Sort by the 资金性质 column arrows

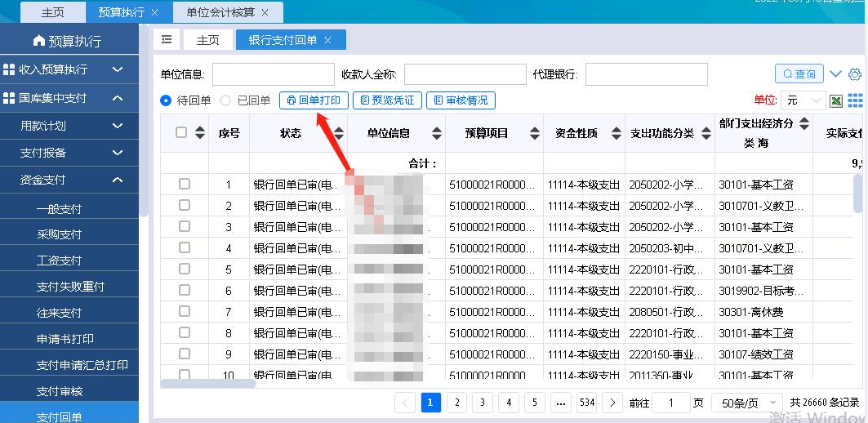tap(617, 133)
